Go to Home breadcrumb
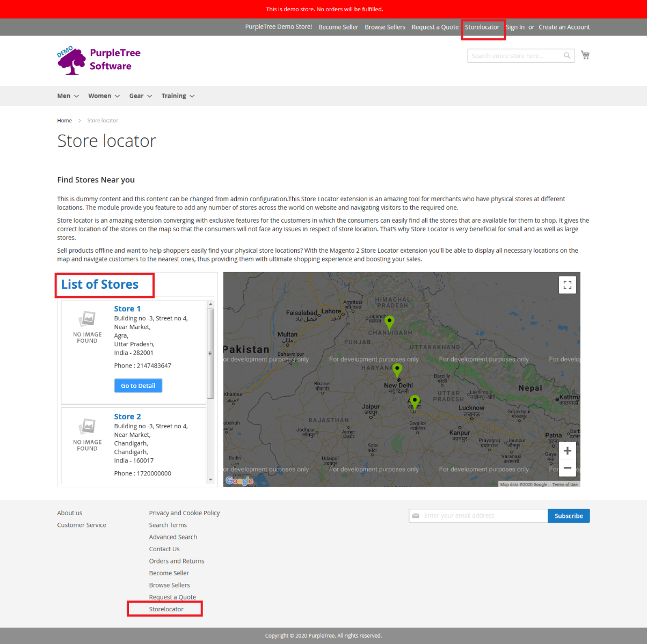Image resolution: width=647 pixels, height=644 pixels. [x=64, y=121]
